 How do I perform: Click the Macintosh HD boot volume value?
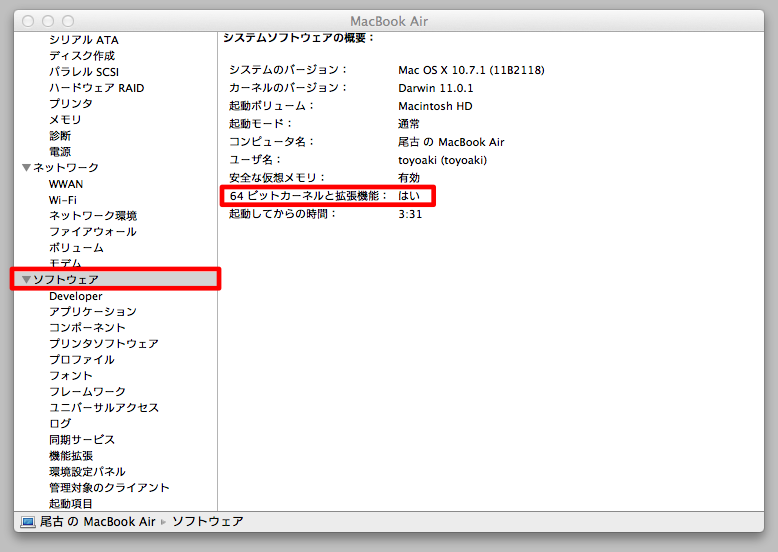435,106
